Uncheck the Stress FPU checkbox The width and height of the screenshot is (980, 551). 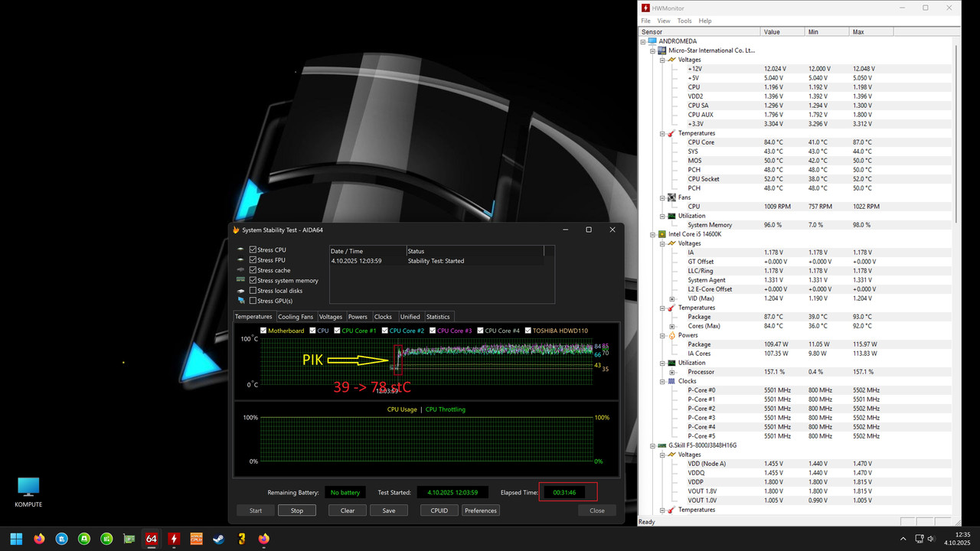[x=253, y=260]
